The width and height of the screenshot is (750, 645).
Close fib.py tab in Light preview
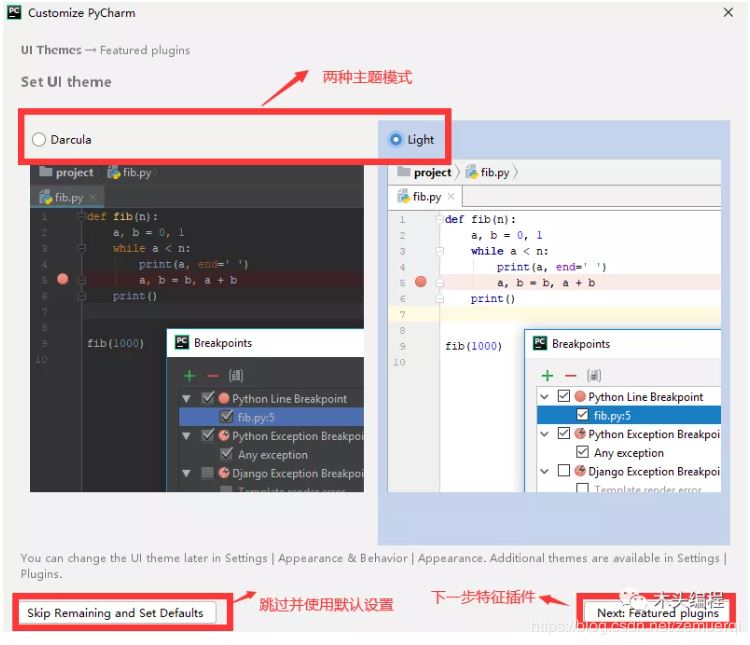tap(451, 196)
